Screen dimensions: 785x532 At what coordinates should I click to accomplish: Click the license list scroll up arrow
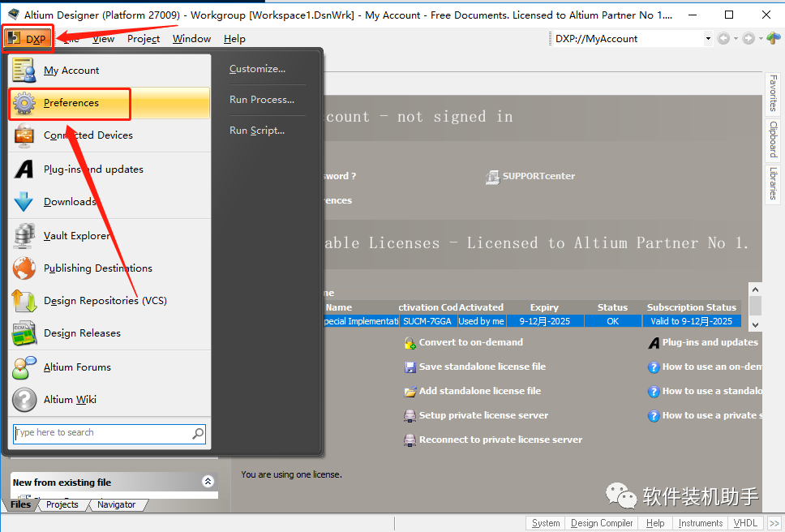755,290
